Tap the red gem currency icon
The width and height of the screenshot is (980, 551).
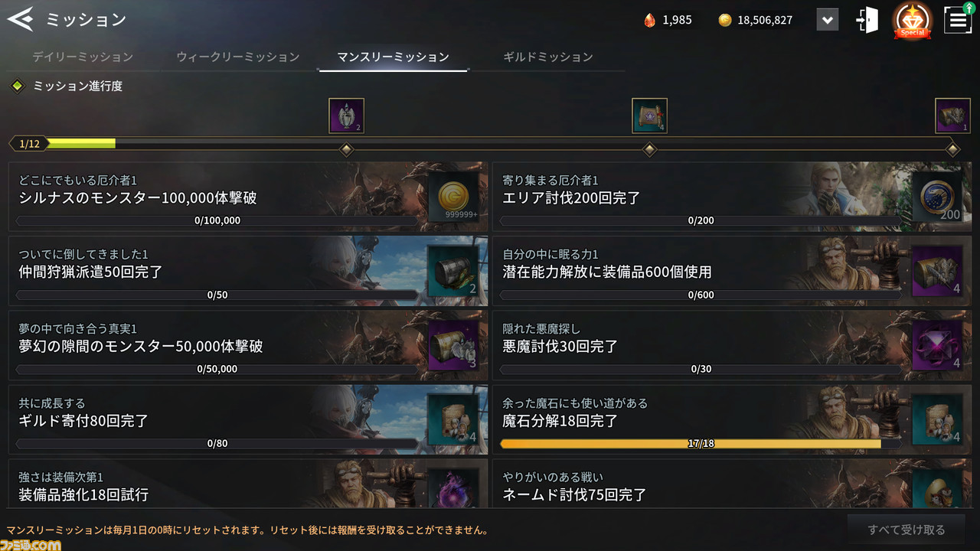[649, 21]
